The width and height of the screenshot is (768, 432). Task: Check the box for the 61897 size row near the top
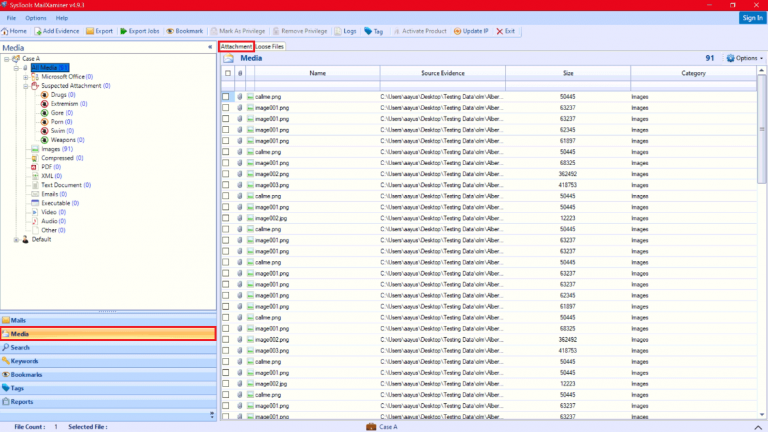[226, 141]
